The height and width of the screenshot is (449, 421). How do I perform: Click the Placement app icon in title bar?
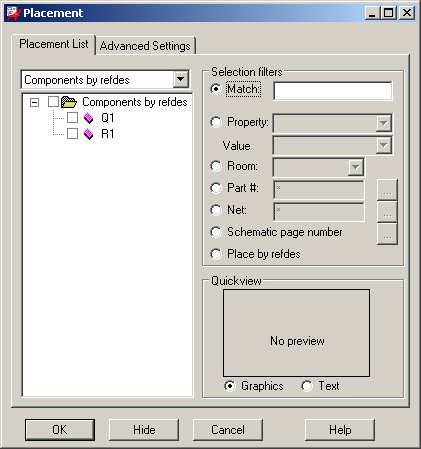click(x=13, y=13)
